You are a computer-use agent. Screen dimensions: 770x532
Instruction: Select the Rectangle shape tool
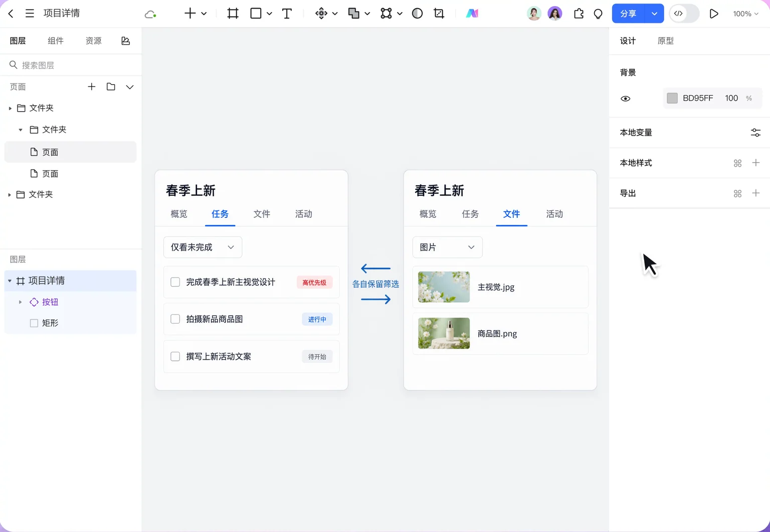point(256,14)
